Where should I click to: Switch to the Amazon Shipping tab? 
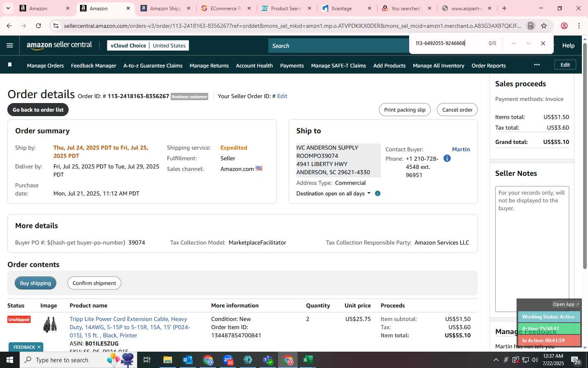[165, 8]
